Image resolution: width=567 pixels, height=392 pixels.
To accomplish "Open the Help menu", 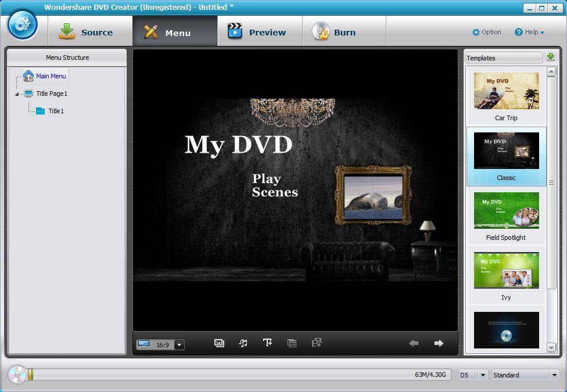I will click(529, 32).
